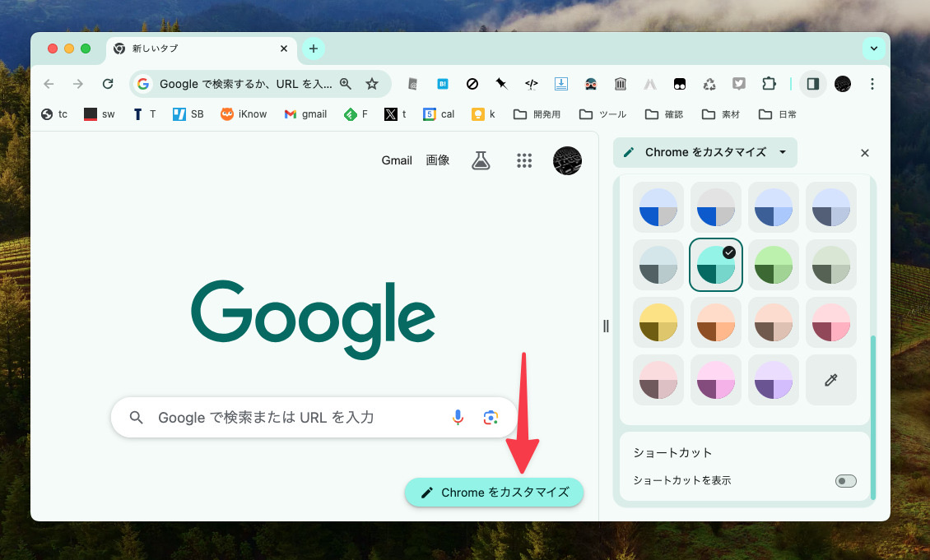Open Google Labs flask icon

click(x=481, y=160)
